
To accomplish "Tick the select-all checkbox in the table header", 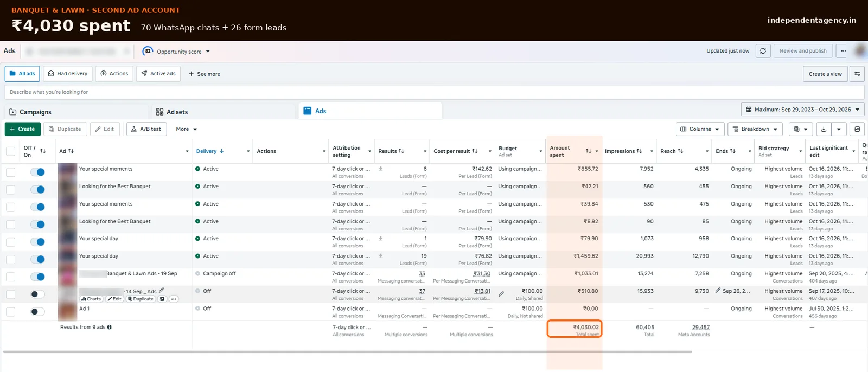I will [x=10, y=151].
